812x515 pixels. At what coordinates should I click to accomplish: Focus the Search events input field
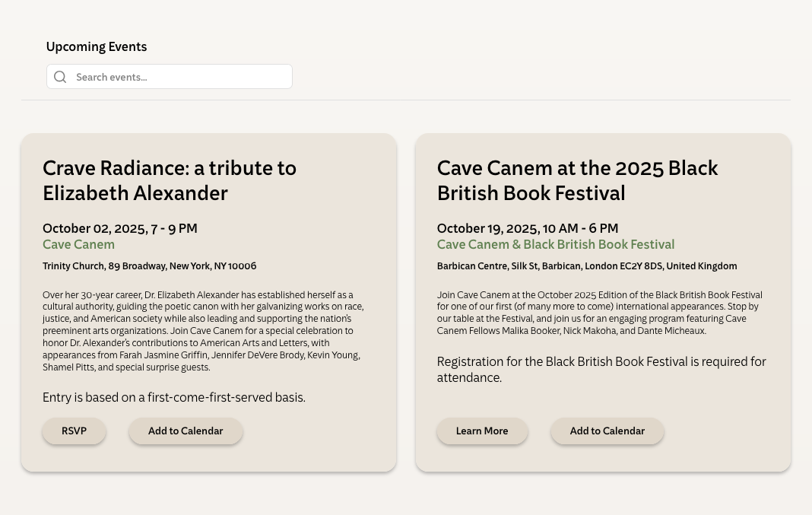point(179,77)
